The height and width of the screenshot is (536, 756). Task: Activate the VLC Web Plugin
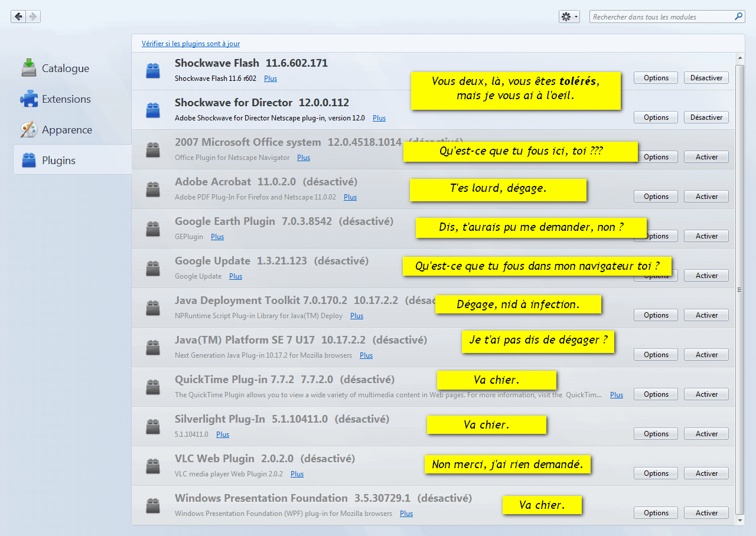(x=706, y=473)
